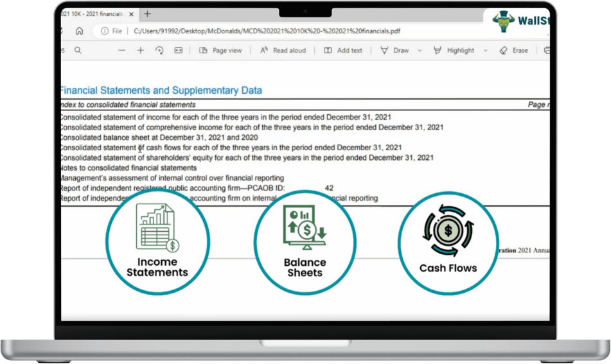Image resolution: width=611 pixels, height=364 pixels.
Task: Choose the Highlight tool
Action: (454, 50)
